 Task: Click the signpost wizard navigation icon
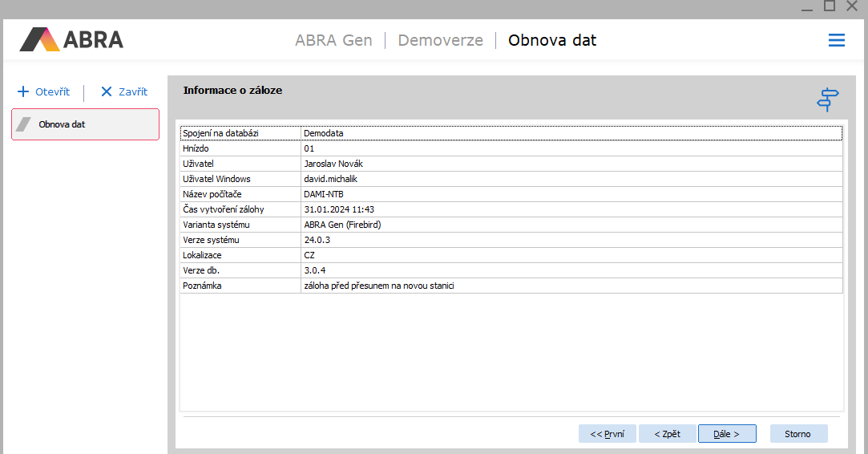828,99
